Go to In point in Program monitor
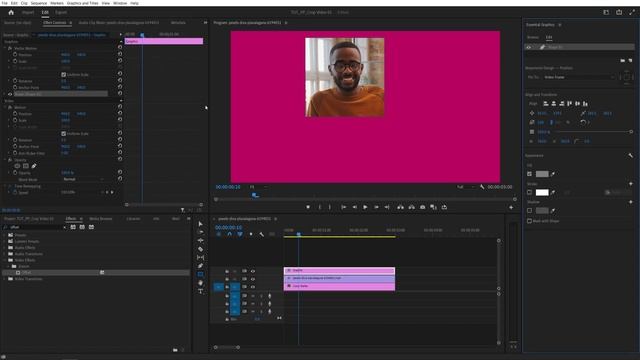Viewport: 640px width, 360px height. click(x=344, y=207)
